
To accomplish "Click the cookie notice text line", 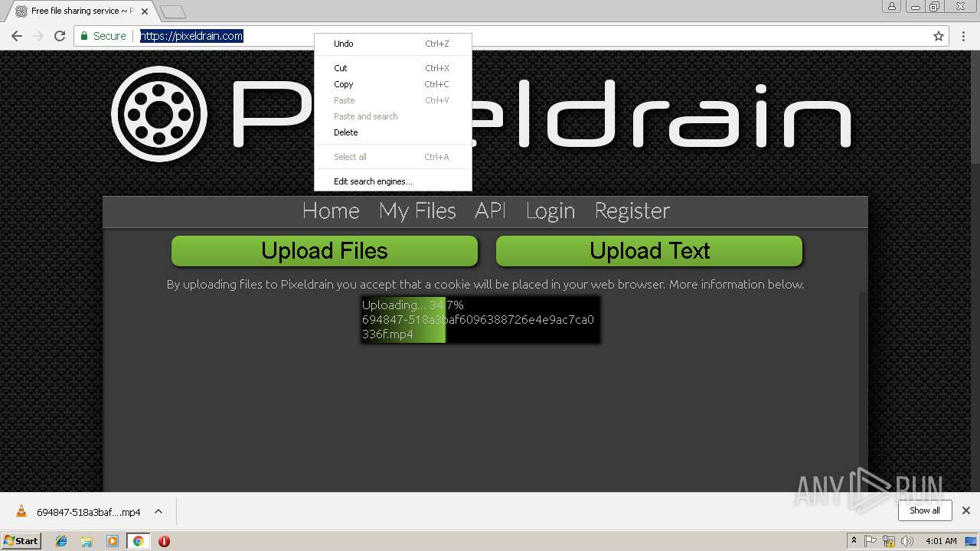I will (485, 285).
